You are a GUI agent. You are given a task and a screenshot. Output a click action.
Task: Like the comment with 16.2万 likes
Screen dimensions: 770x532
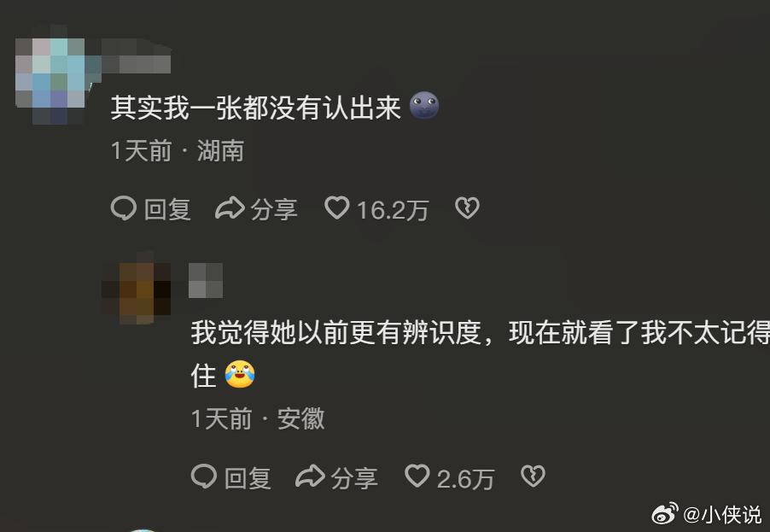[x=376, y=208]
